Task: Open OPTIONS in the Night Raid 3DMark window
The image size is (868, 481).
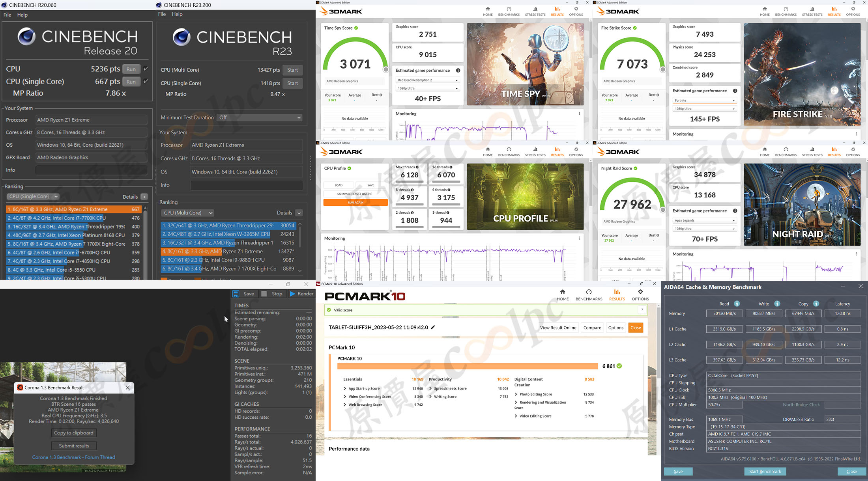Action: (x=853, y=152)
